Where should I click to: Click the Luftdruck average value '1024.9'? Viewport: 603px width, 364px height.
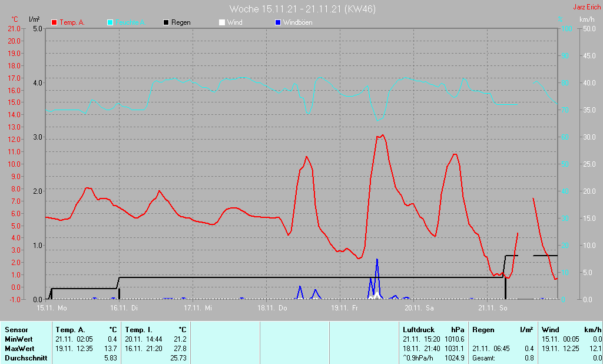point(455,358)
